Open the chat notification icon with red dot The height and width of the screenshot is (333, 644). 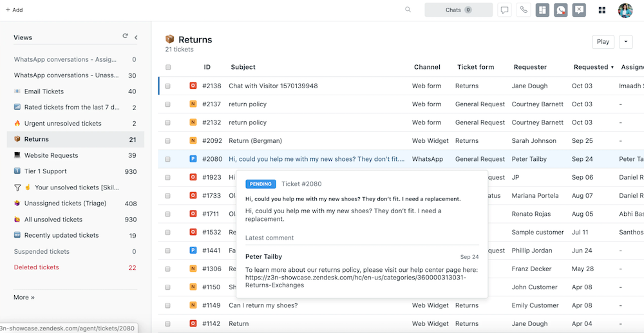(x=561, y=10)
